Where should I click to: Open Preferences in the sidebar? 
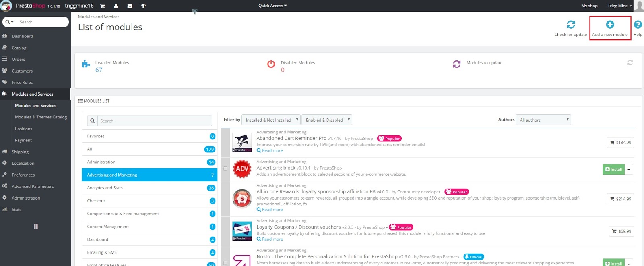point(23,175)
